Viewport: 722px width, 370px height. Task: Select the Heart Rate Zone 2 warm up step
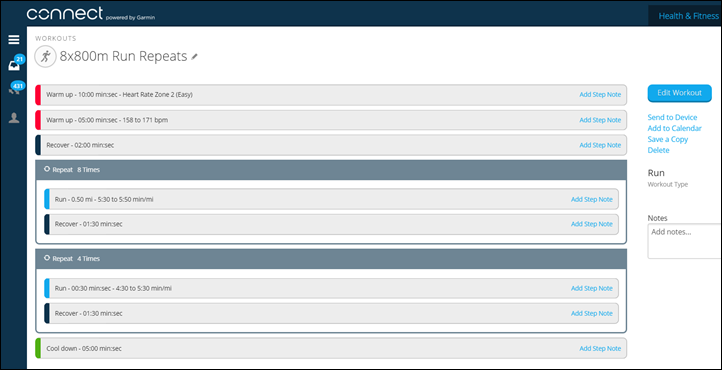click(331, 94)
